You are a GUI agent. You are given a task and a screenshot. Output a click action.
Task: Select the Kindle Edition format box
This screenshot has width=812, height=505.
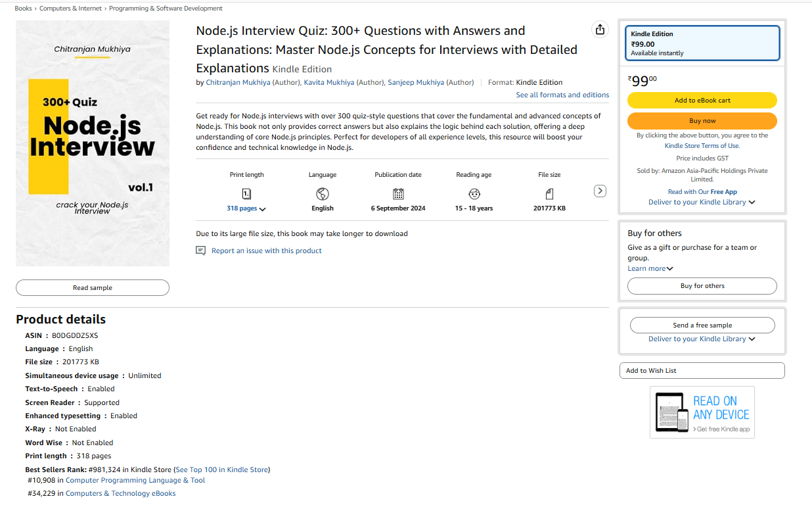point(702,43)
